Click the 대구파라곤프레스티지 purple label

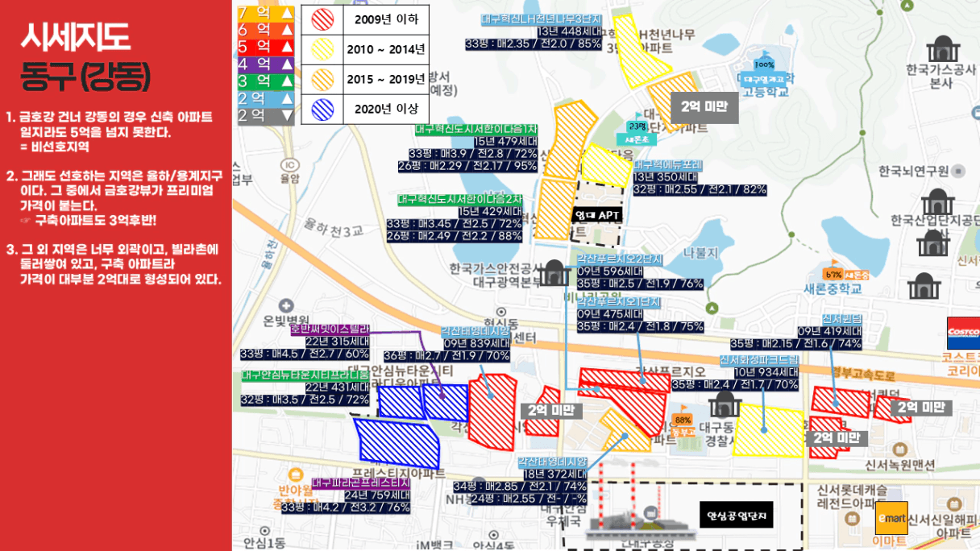361,483
